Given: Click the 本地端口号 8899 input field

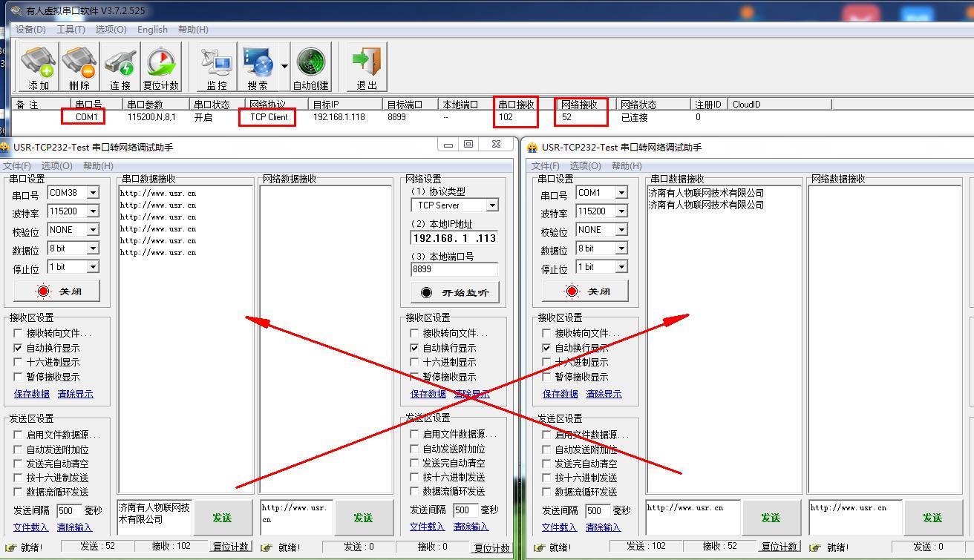Looking at the screenshot, I should (x=454, y=270).
